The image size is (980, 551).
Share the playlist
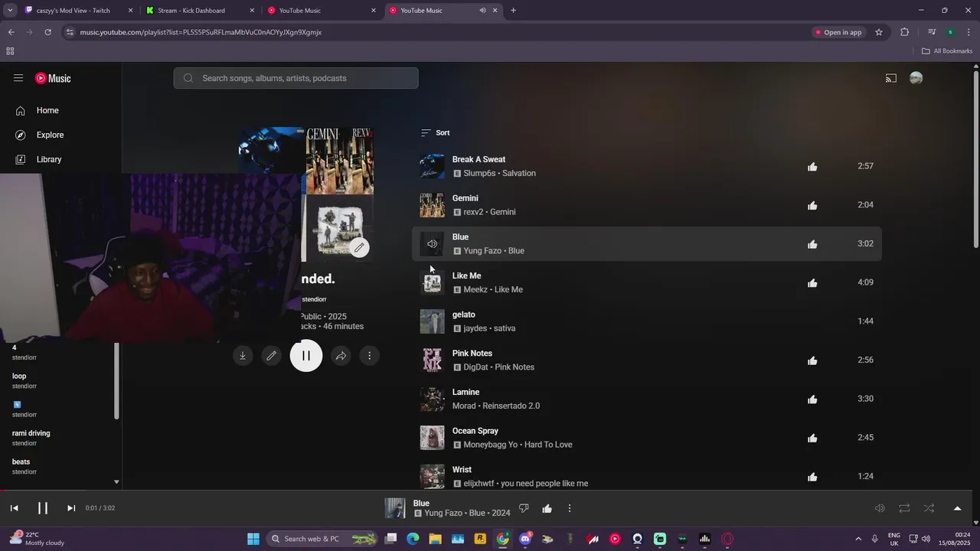click(341, 356)
